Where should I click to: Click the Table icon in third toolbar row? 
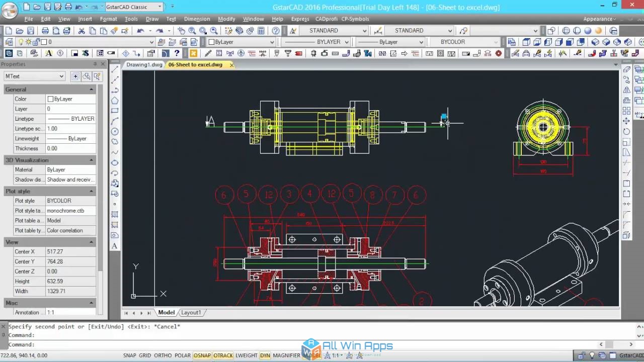(100, 53)
